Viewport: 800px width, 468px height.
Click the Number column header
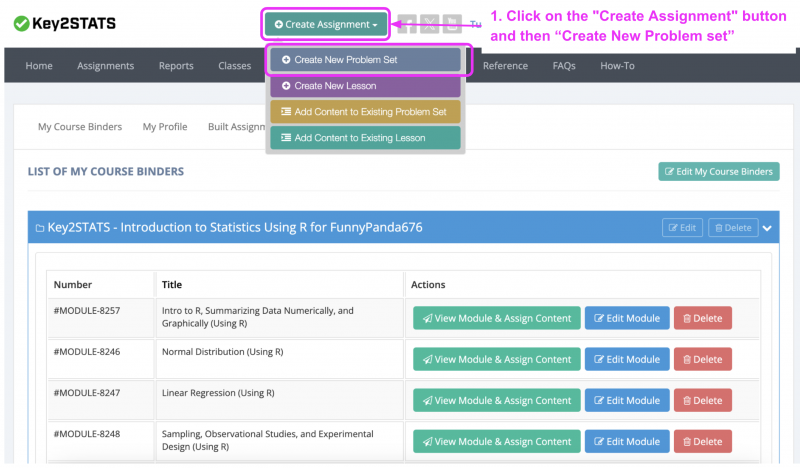tap(73, 285)
